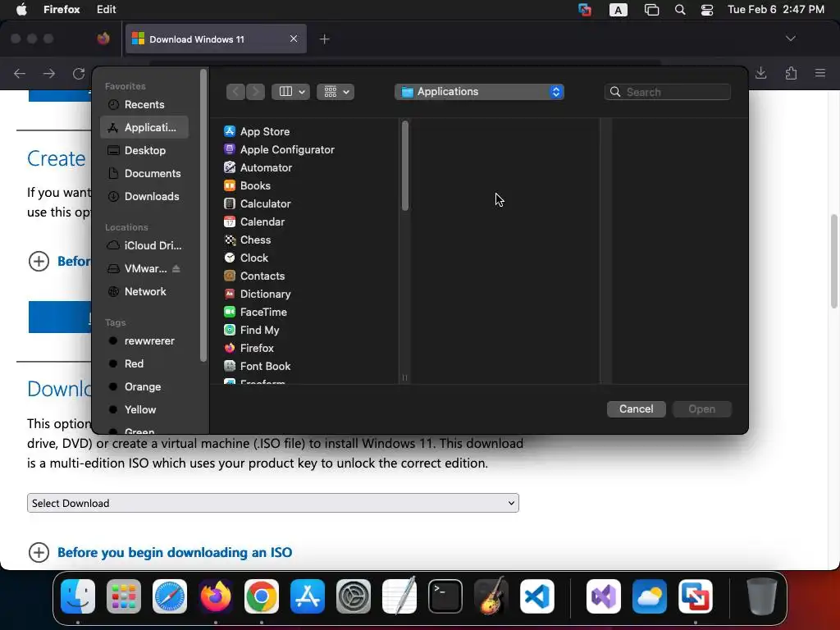Image resolution: width=840 pixels, height=630 pixels.
Task: Open Control Center in menu bar
Action: [706, 10]
